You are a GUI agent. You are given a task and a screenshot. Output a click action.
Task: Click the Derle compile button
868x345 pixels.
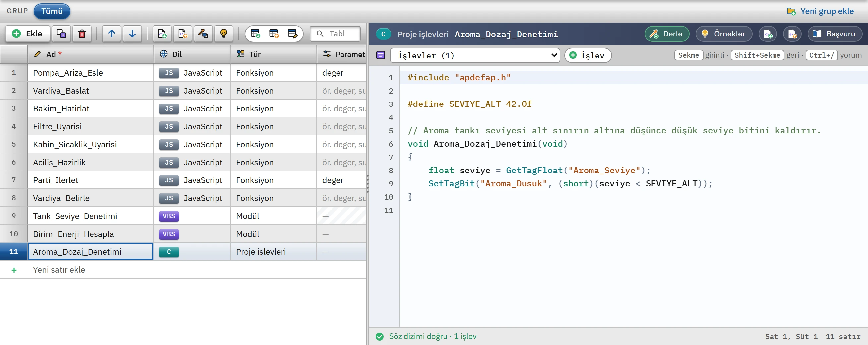tap(666, 34)
